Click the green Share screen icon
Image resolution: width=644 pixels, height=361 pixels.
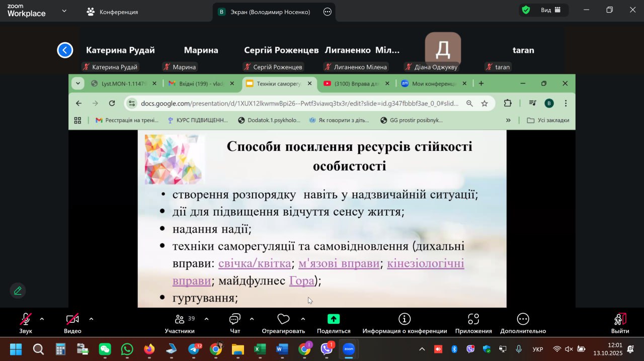334,319
